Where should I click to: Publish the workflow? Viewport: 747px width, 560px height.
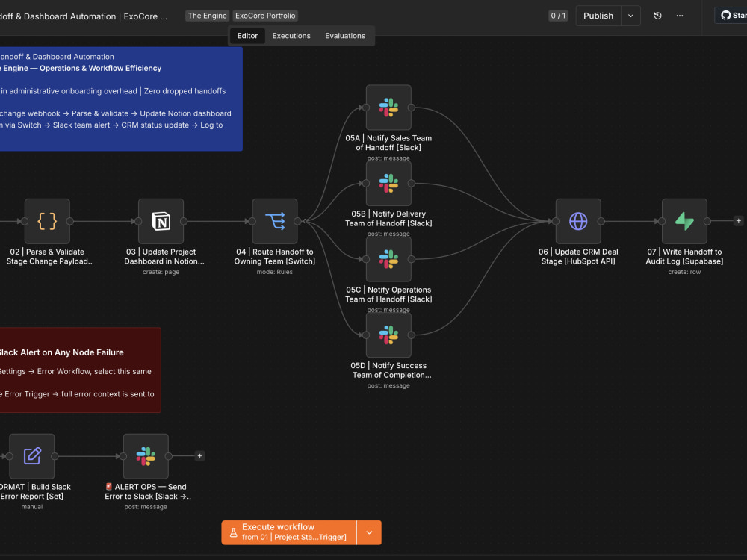click(x=598, y=16)
